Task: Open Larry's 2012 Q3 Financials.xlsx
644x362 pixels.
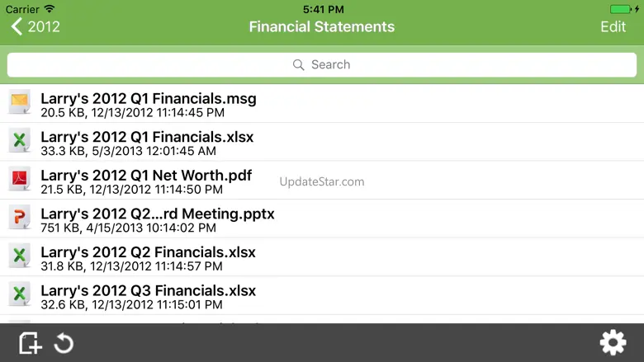Action: tap(148, 295)
